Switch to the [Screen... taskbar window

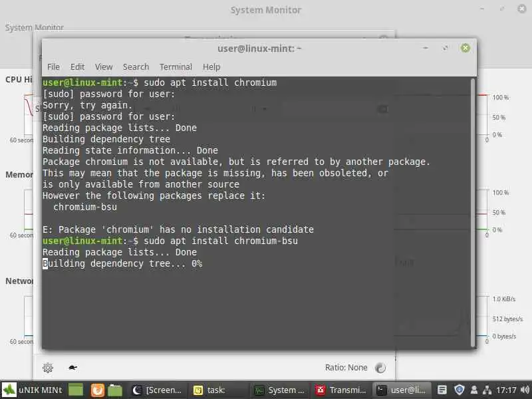pyautogui.click(x=157, y=390)
